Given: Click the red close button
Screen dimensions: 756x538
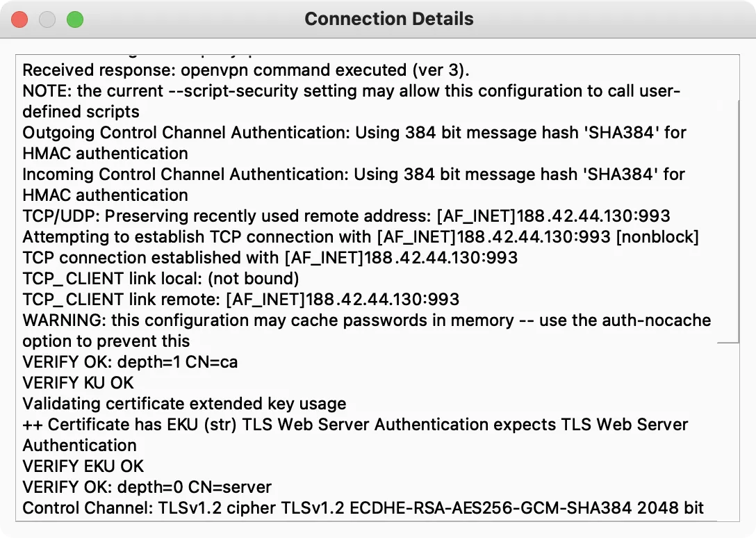Looking at the screenshot, I should (19, 19).
